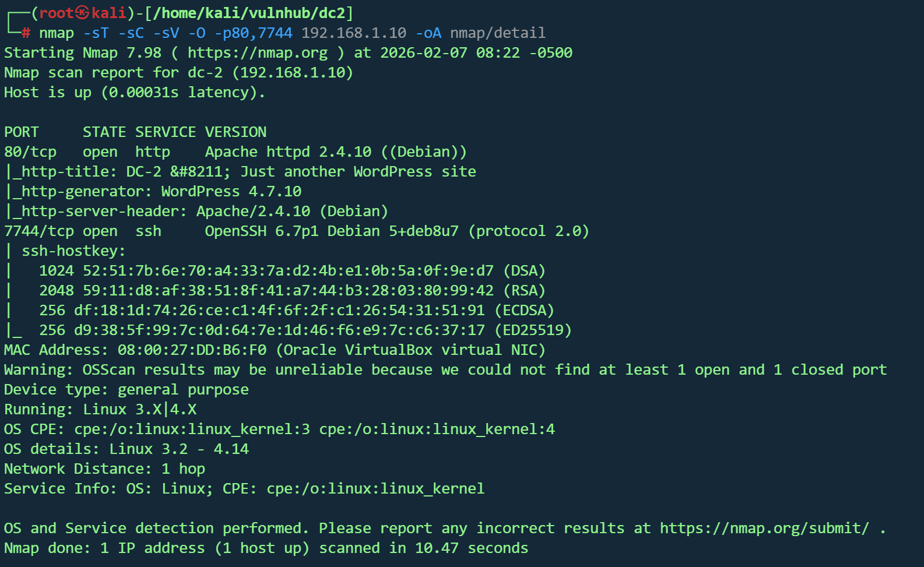
Task: Open the https://nmap.org/submit/ link
Action: click(x=764, y=529)
